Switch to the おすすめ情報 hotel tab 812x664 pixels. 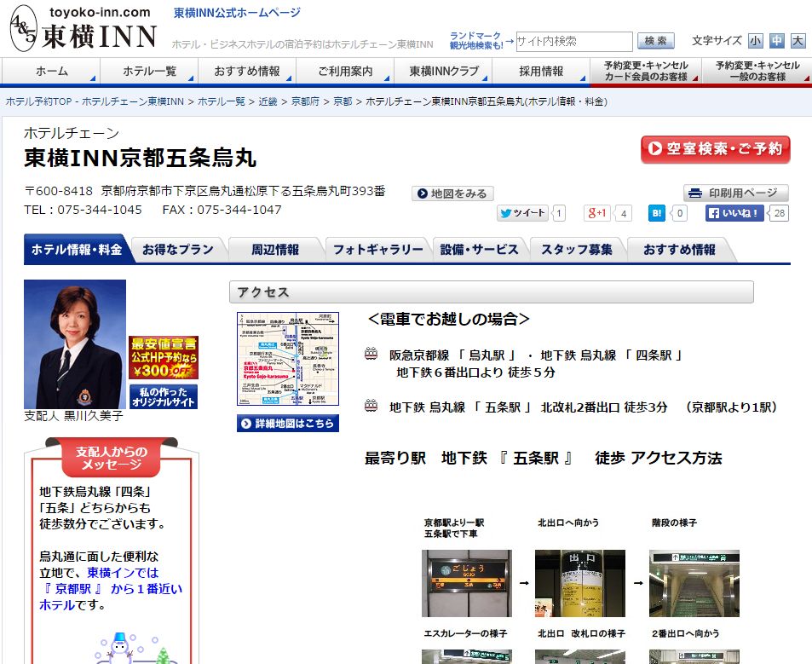[679, 250]
